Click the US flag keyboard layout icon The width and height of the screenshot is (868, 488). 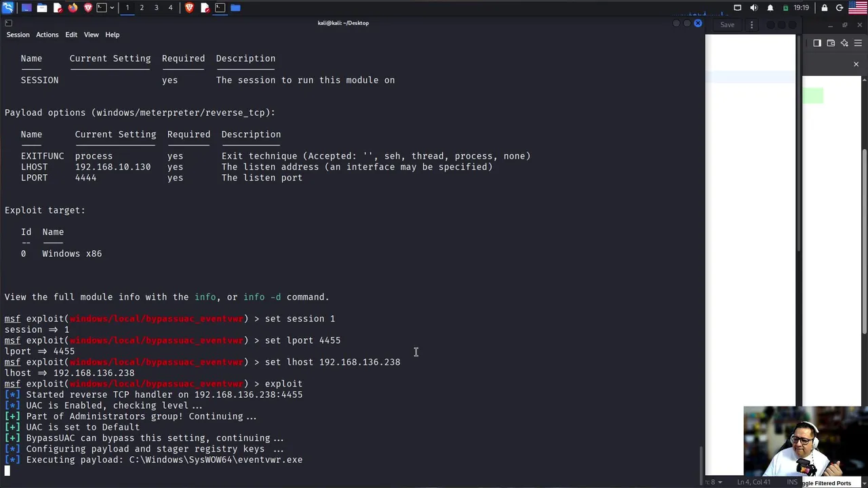click(858, 7)
